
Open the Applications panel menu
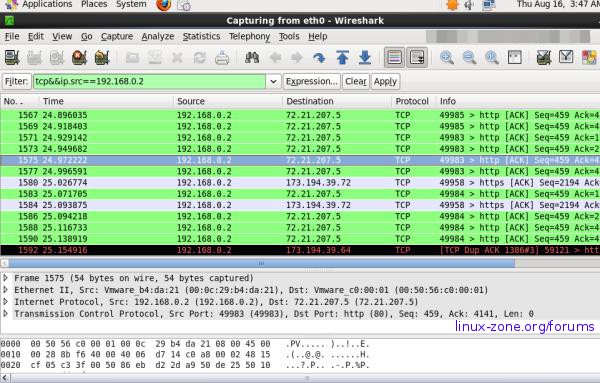pos(47,5)
